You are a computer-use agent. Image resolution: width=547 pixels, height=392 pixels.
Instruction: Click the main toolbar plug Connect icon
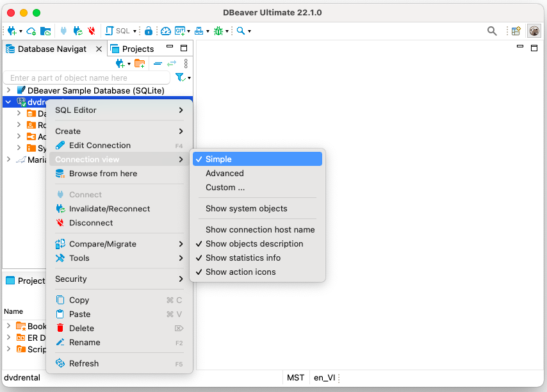tap(63, 31)
